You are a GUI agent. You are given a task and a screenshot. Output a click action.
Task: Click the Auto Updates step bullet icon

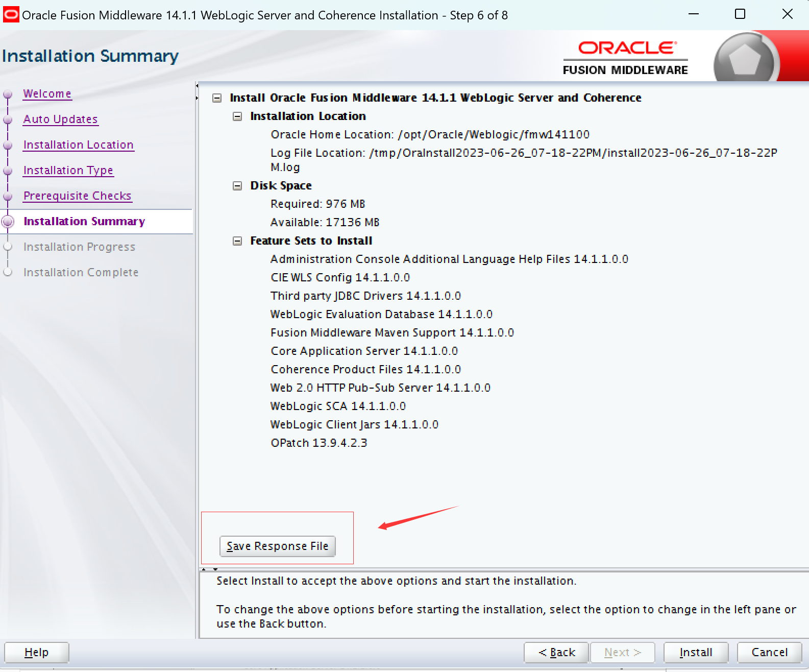(8, 119)
